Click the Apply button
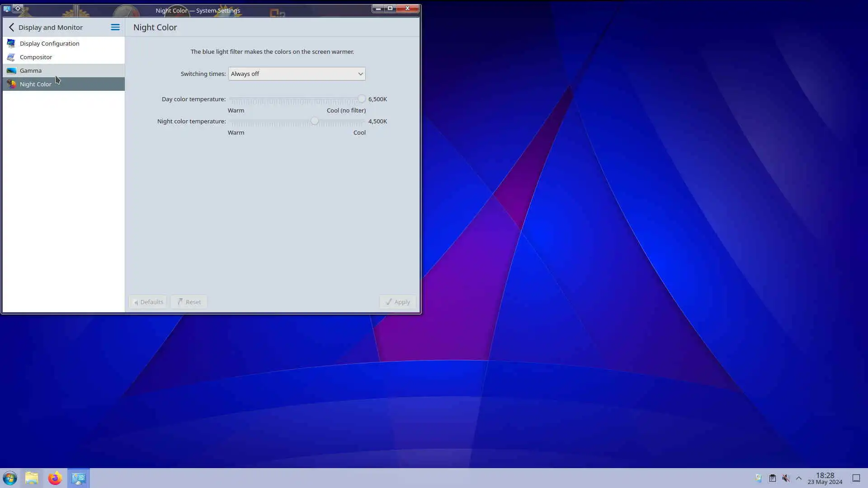 pos(397,302)
